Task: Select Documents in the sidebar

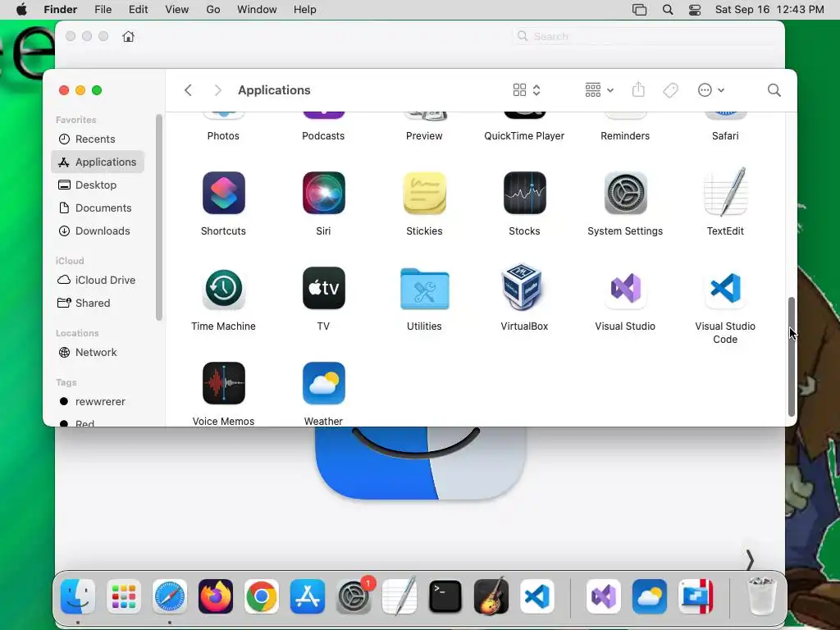Action: pyautogui.click(x=98, y=208)
